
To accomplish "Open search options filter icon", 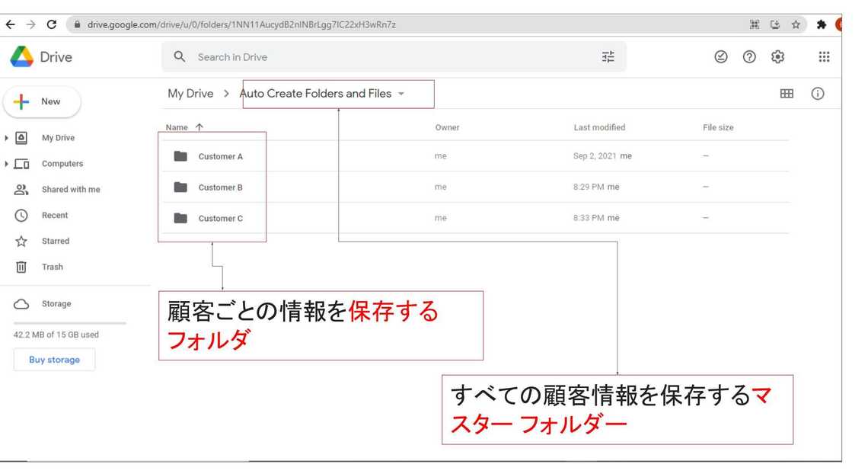I will point(608,57).
